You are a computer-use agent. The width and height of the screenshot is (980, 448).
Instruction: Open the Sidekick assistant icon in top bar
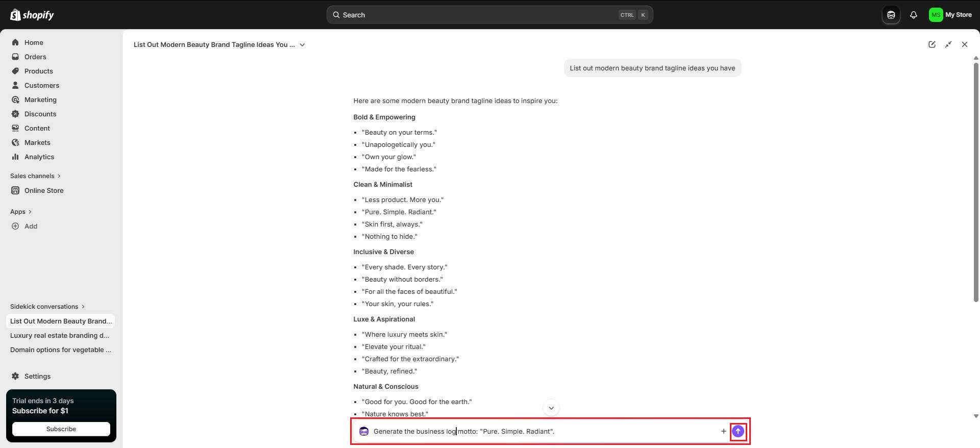(x=891, y=15)
